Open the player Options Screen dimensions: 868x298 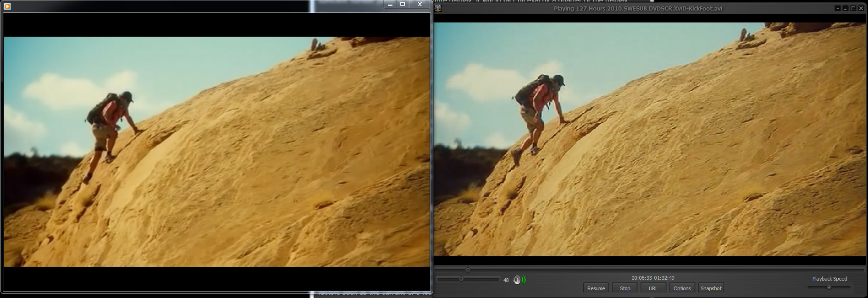(x=682, y=288)
